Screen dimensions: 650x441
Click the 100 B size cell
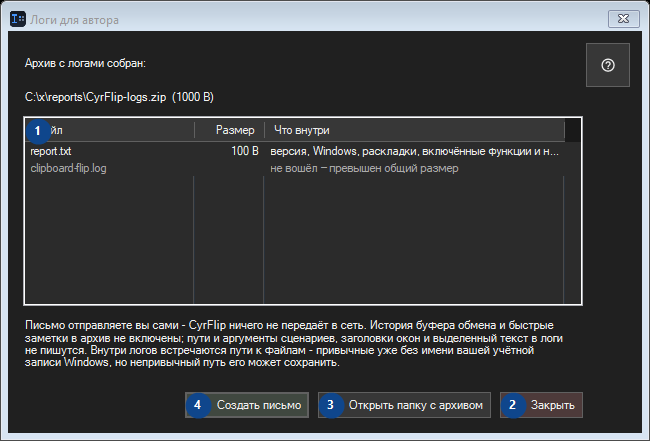tap(245, 151)
